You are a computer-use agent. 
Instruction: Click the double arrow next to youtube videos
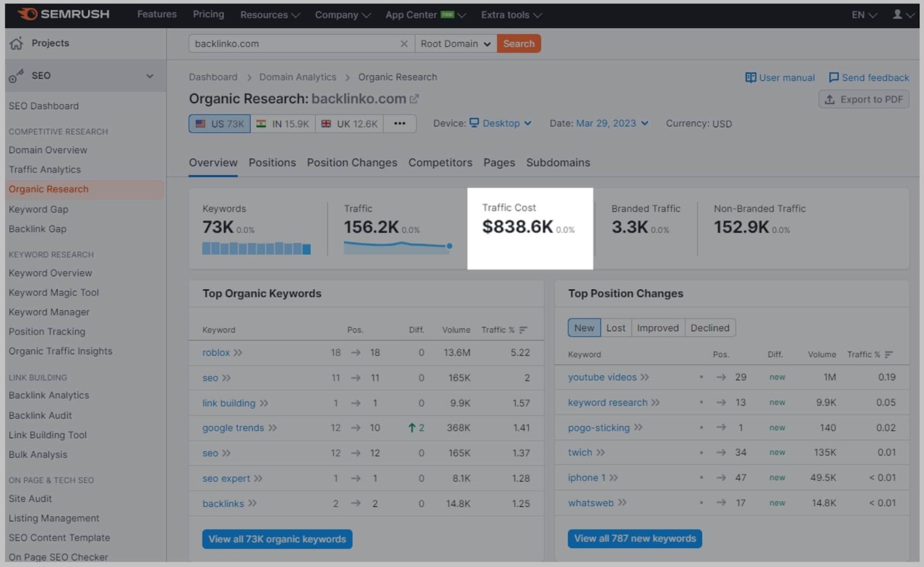644,377
